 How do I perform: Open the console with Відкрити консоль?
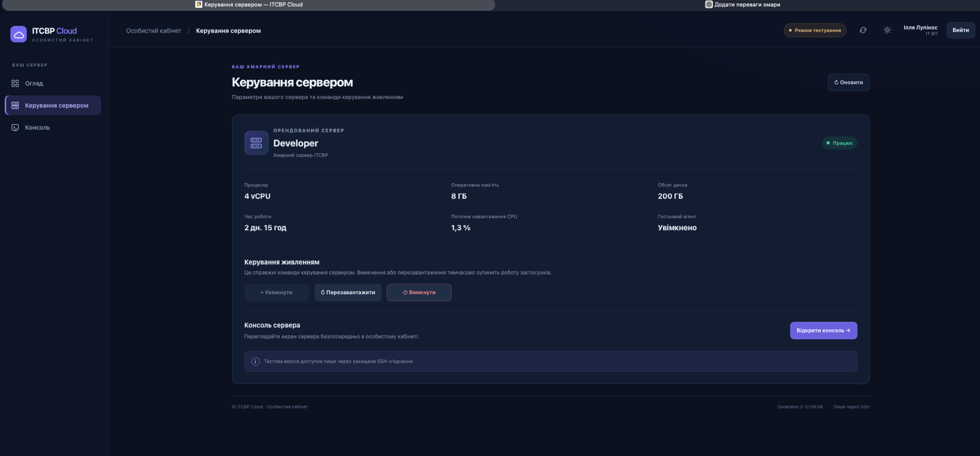(x=823, y=331)
